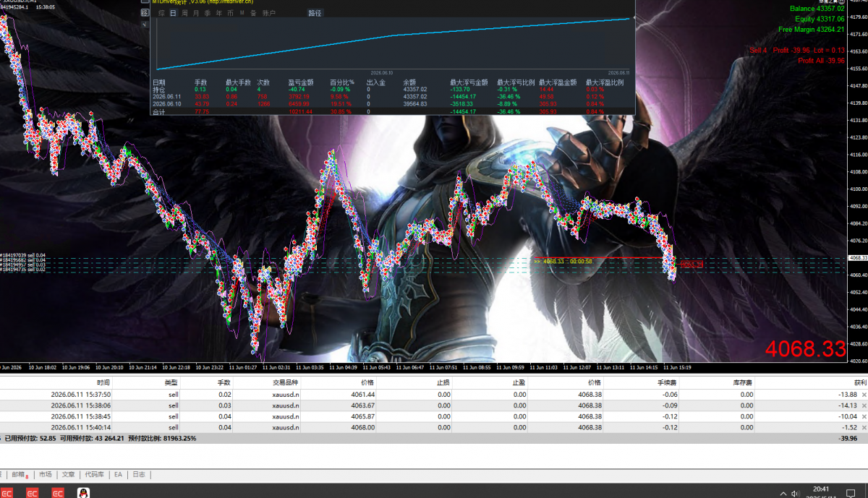This screenshot has width=868, height=498.
Task: Open the third red EC taskbar icon
Action: [x=58, y=492]
